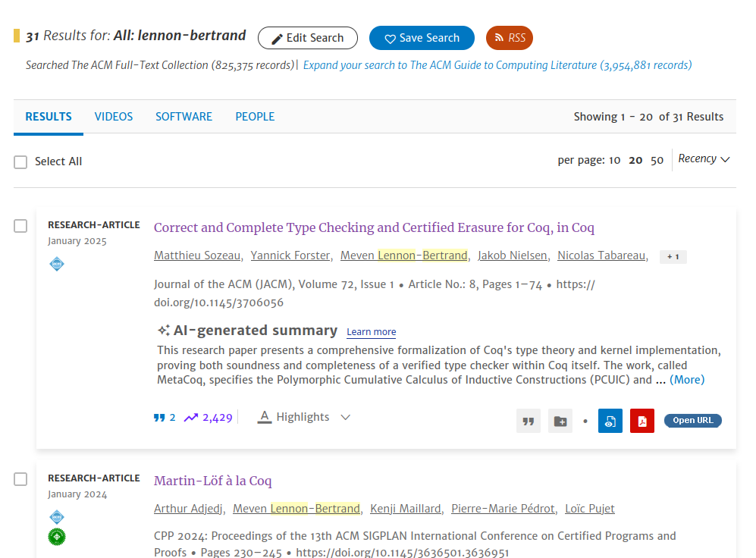This screenshot has height=558, width=756.
Task: Tick the checkbox for Martin-Löf à la Coq
Action: [20, 479]
